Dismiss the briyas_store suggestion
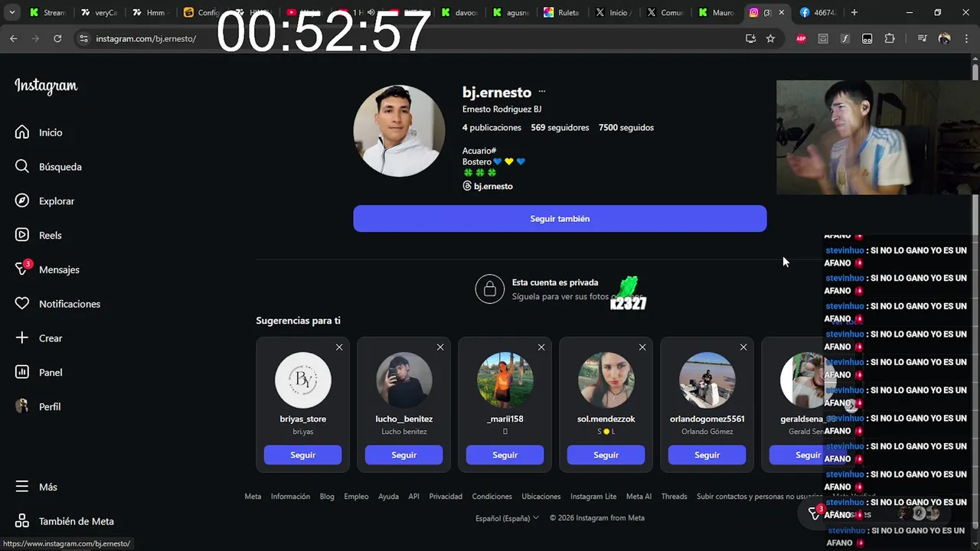This screenshot has width=980, height=551. (339, 347)
